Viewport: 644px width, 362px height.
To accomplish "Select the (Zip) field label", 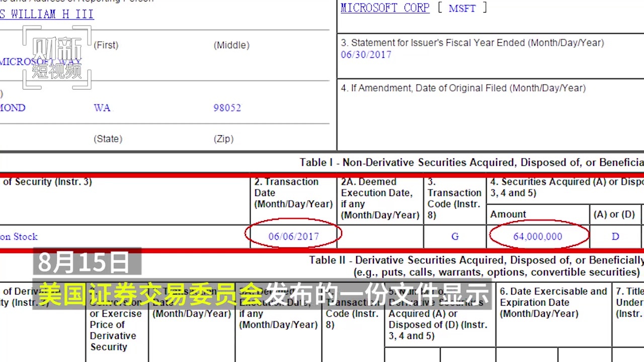I will [223, 139].
